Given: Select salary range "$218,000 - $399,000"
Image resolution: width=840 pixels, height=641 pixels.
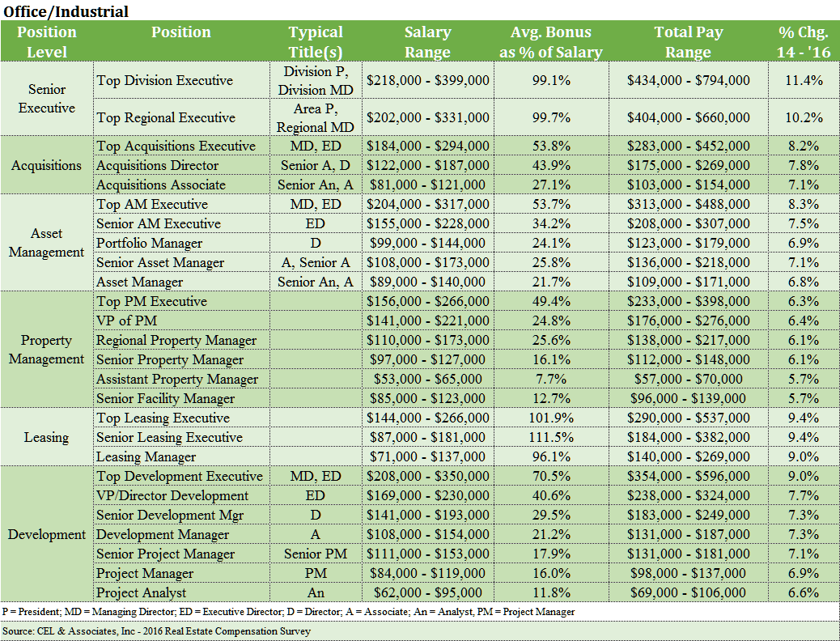Looking at the screenshot, I should [x=427, y=80].
